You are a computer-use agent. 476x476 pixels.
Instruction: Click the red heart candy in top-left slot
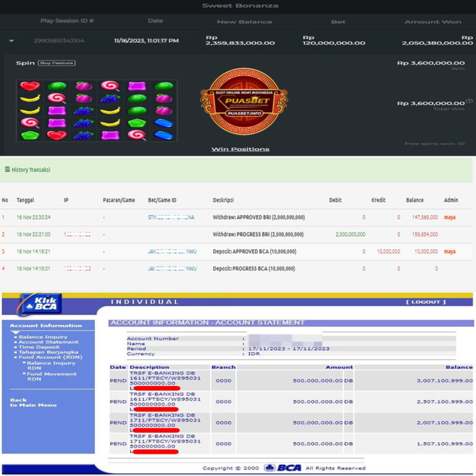[30, 86]
